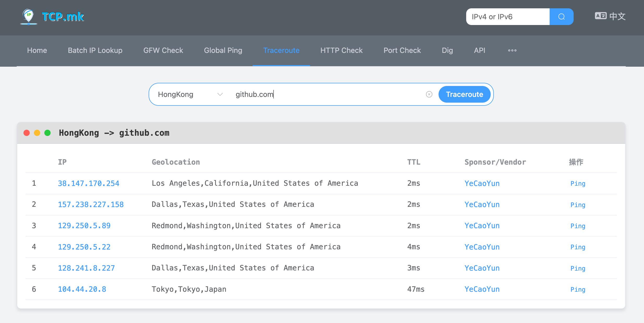Click the TTL column header
Image resolution: width=644 pixels, height=323 pixels.
[x=414, y=162]
